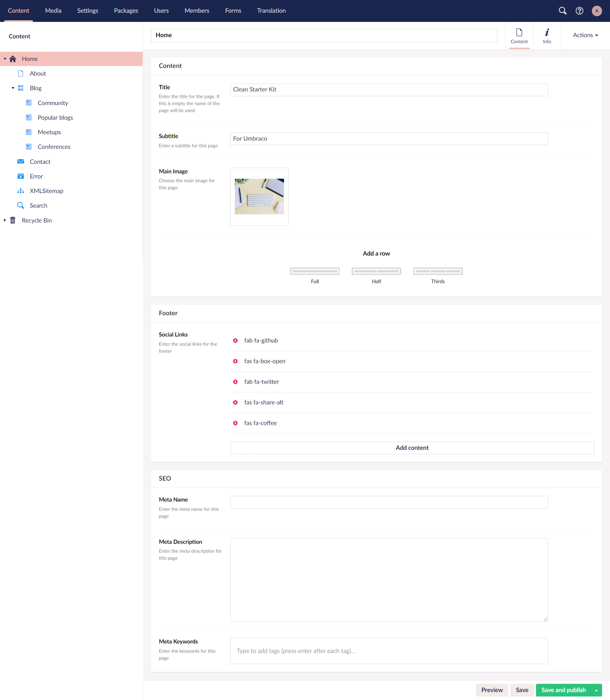Open the Actions dropdown
The width and height of the screenshot is (610, 700).
(x=585, y=35)
